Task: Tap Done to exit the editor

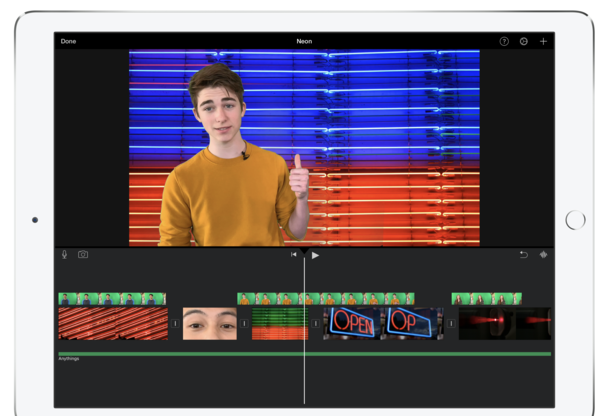Action: (x=68, y=41)
